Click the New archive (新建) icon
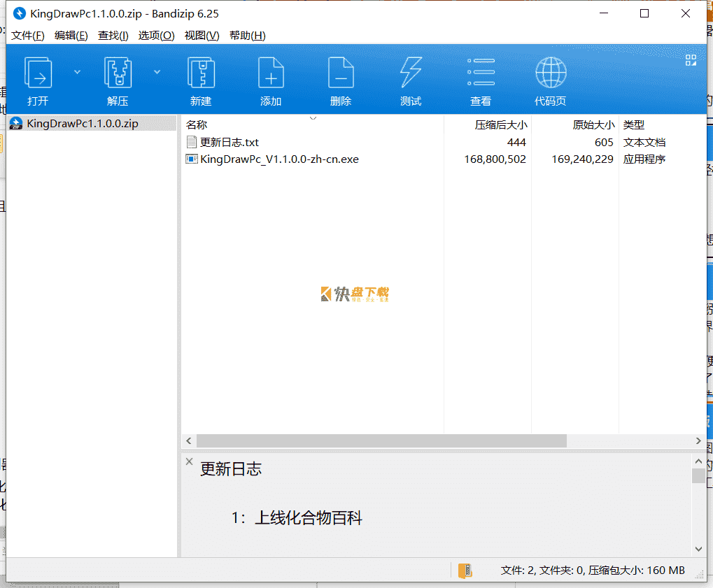 (201, 72)
